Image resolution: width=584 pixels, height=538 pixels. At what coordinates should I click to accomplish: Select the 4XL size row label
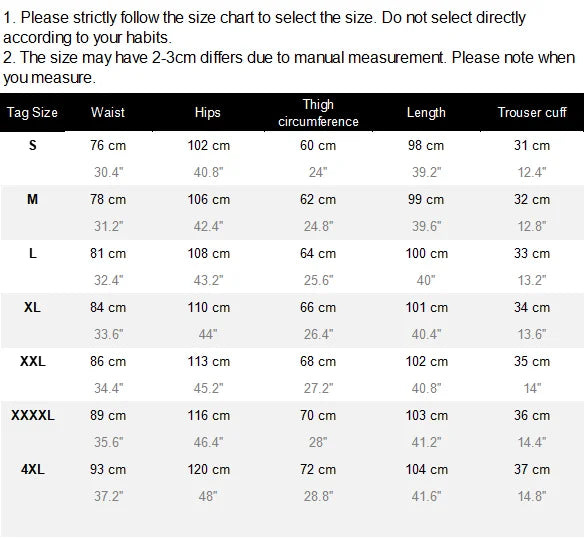33,469
